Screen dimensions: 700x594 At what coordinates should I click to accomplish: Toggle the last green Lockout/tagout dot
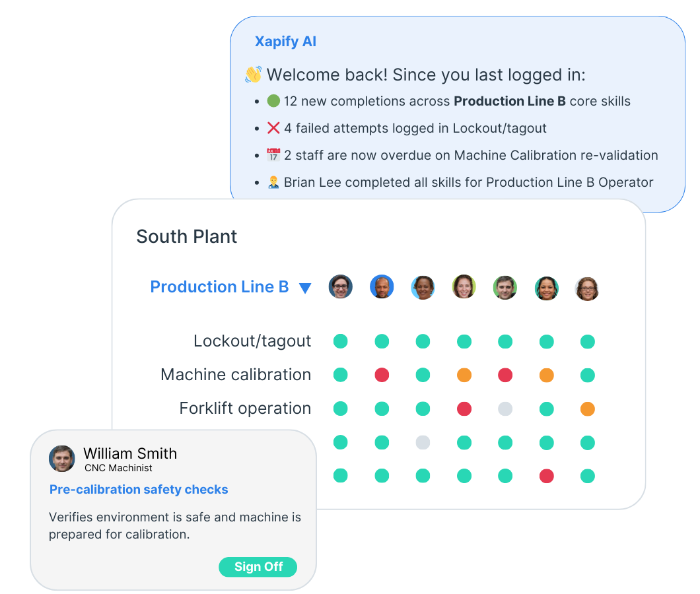pos(587,341)
